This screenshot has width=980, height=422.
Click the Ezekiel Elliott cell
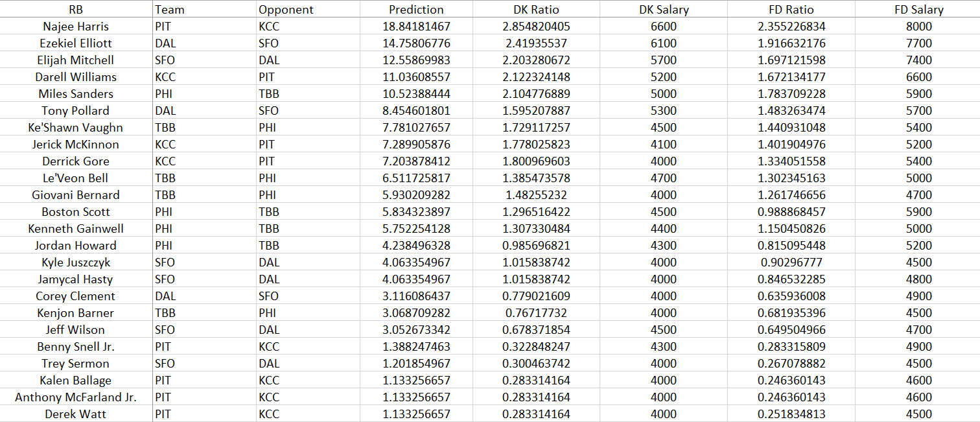[76, 43]
